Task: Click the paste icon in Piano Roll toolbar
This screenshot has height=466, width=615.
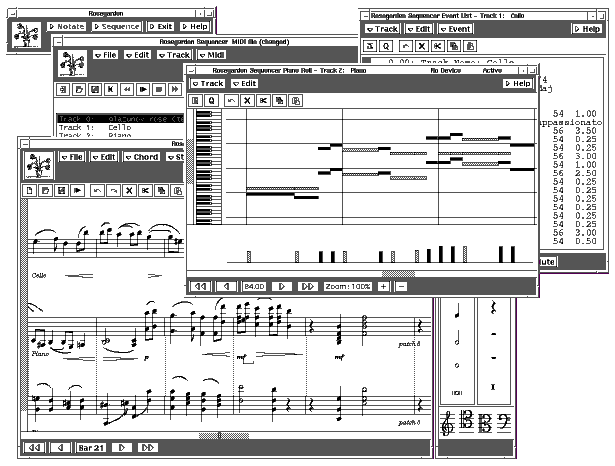Action: pos(296,101)
